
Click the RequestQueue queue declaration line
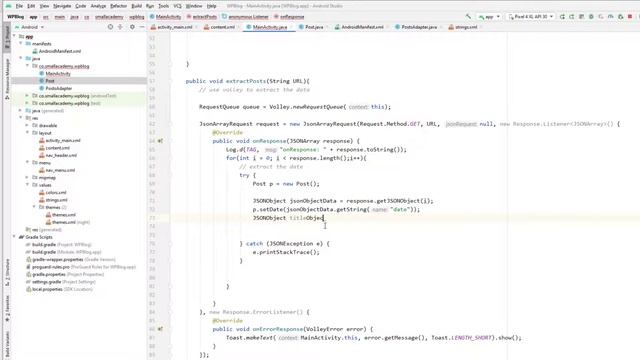[295, 107]
